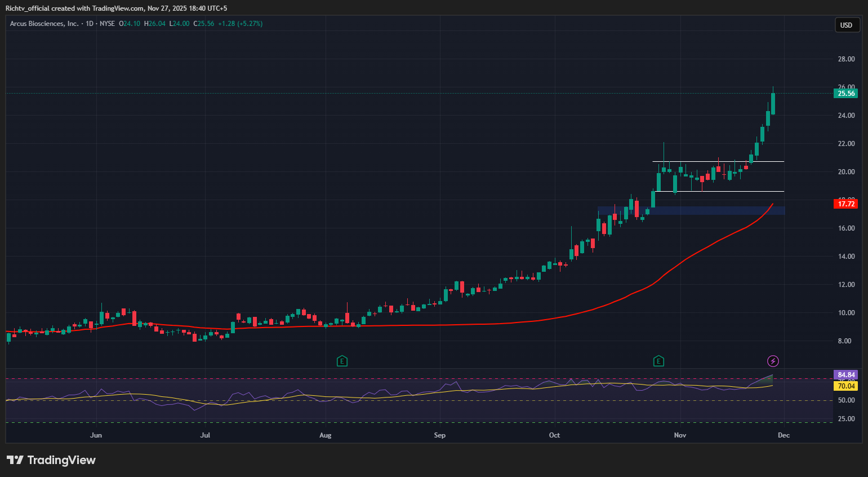Click the red 17.72 moving average label
The image size is (868, 477).
point(845,204)
